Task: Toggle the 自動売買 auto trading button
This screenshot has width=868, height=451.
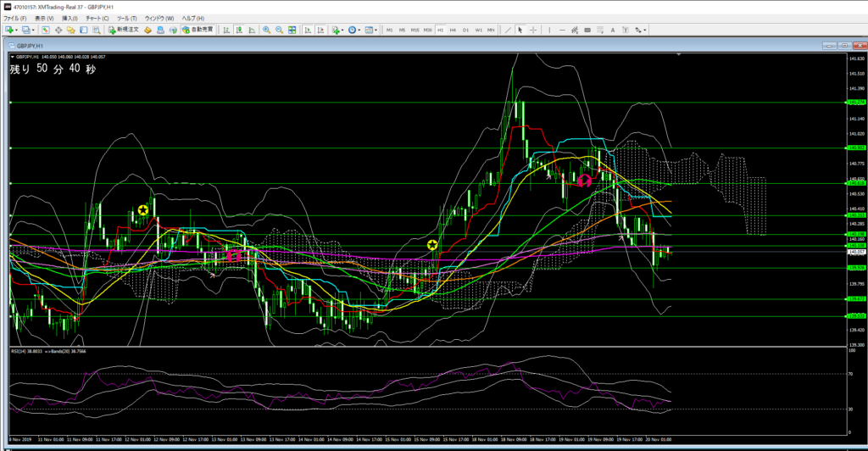Action: 198,30
